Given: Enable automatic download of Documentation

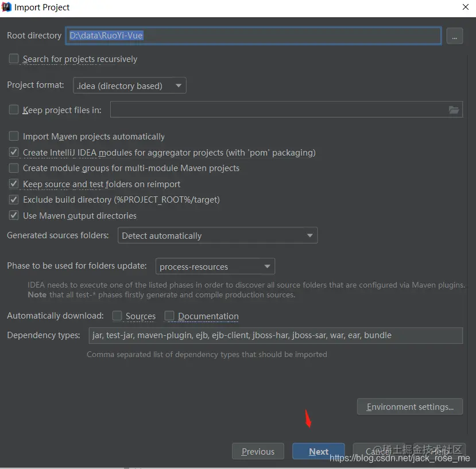Looking at the screenshot, I should click(169, 316).
